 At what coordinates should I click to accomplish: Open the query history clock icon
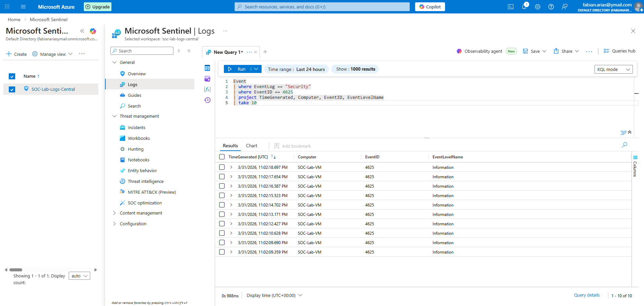click(207, 100)
